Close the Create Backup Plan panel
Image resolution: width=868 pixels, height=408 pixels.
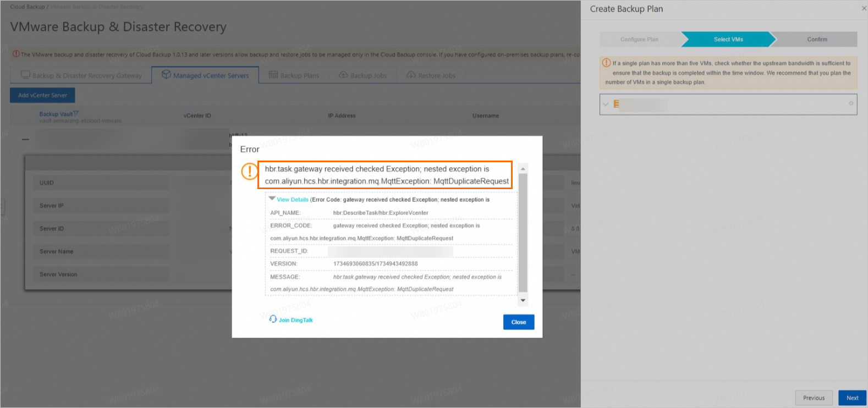[x=863, y=9]
